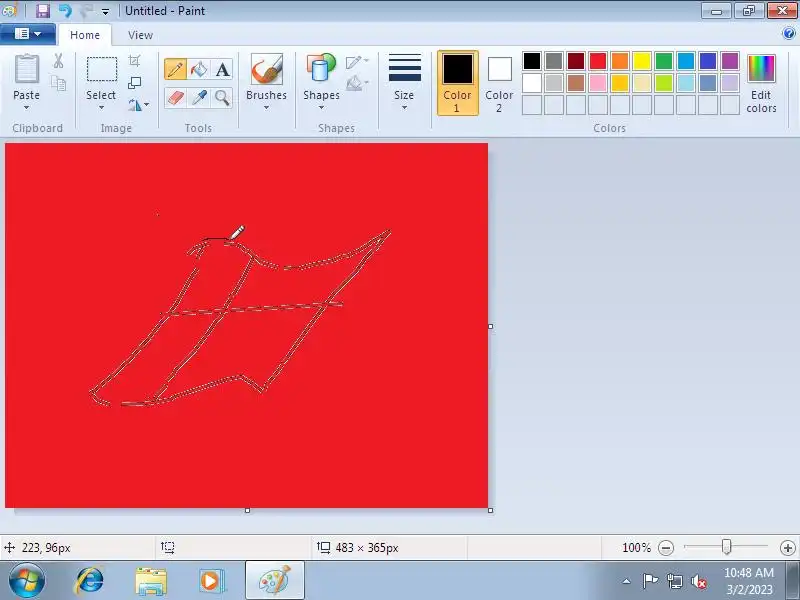Click the network tray icon
The width and height of the screenshot is (800, 600).
(674, 581)
